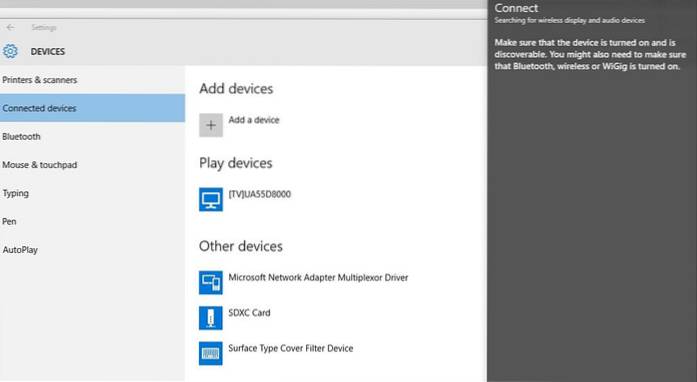The width and height of the screenshot is (697, 382).
Task: Click the DEVICES heading
Action: [48, 52]
